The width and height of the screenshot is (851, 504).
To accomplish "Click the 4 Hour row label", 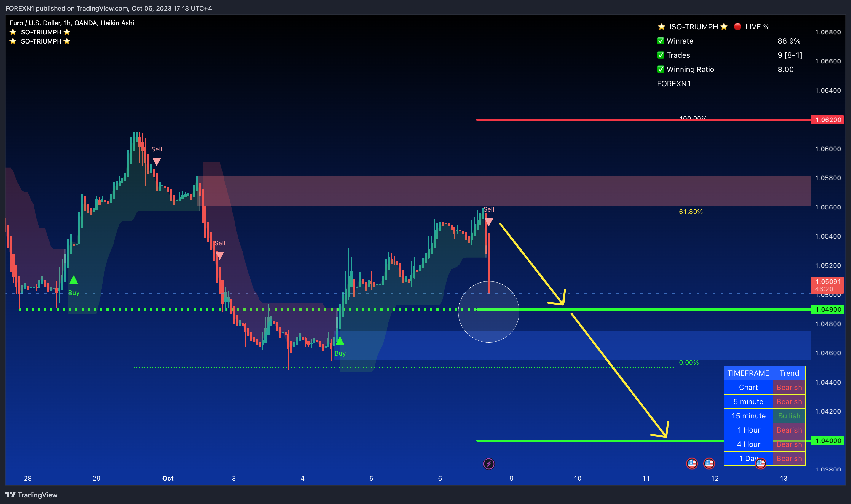I will pyautogui.click(x=748, y=444).
